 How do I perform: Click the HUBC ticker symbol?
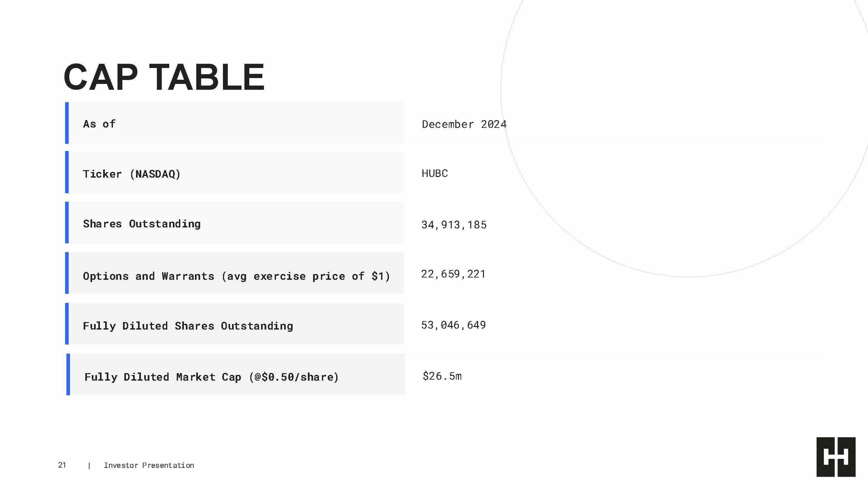(x=435, y=173)
